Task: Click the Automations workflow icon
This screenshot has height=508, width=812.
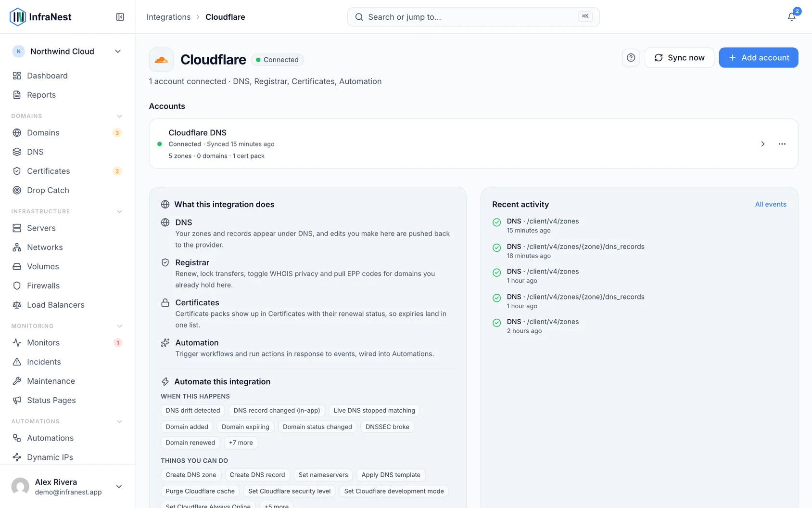Action: (17, 438)
